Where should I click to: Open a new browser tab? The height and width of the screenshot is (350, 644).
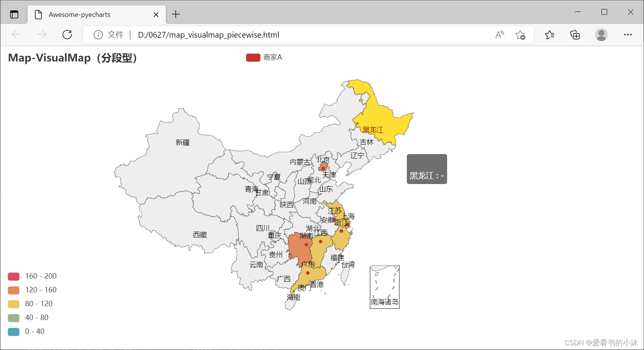(176, 14)
